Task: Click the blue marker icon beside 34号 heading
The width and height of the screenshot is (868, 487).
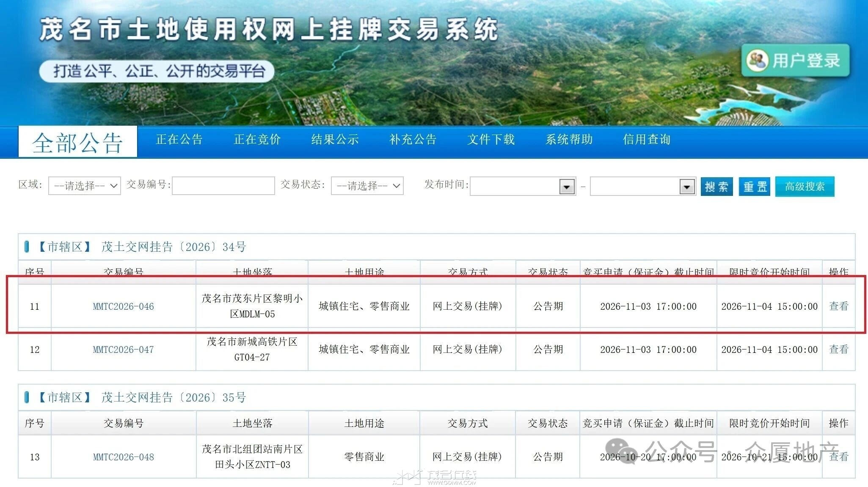Action: pos(27,247)
